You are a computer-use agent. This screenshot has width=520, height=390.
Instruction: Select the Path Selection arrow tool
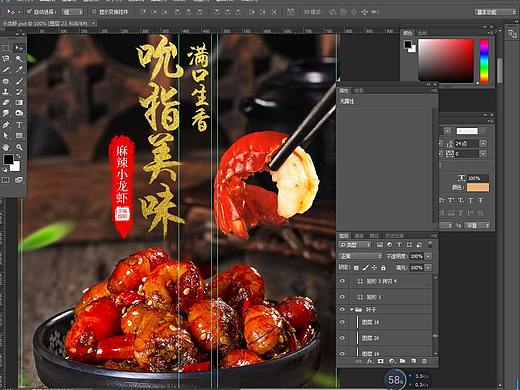point(6,136)
